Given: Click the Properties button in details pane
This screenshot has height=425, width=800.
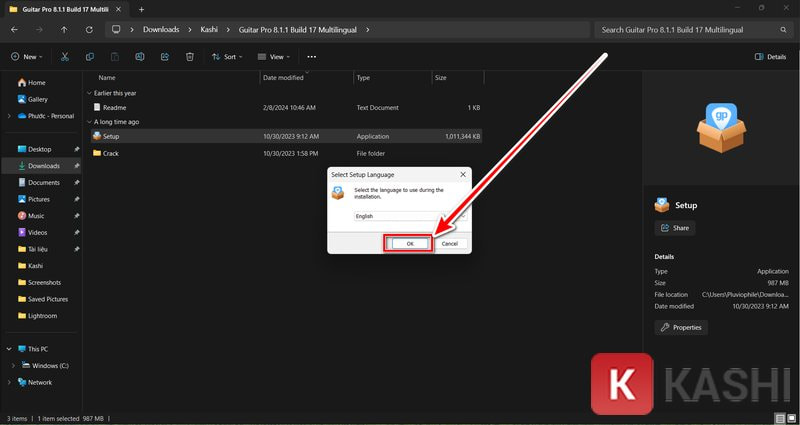Looking at the screenshot, I should pos(681,327).
